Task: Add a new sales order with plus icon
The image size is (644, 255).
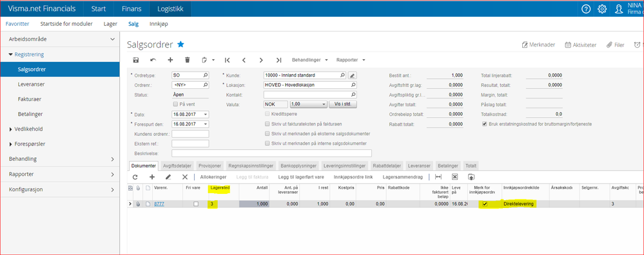Action: 170,60
